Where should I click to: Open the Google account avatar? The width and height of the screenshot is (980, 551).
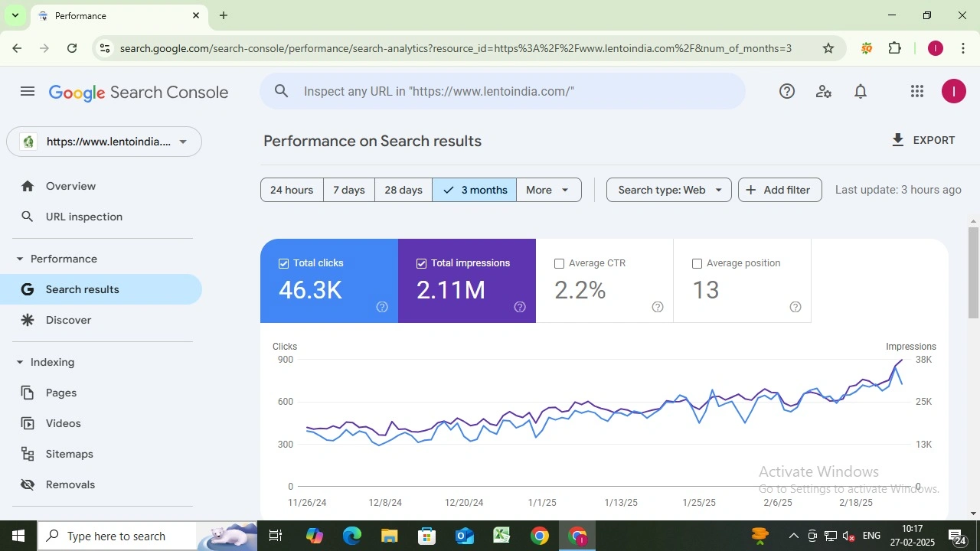(x=953, y=92)
